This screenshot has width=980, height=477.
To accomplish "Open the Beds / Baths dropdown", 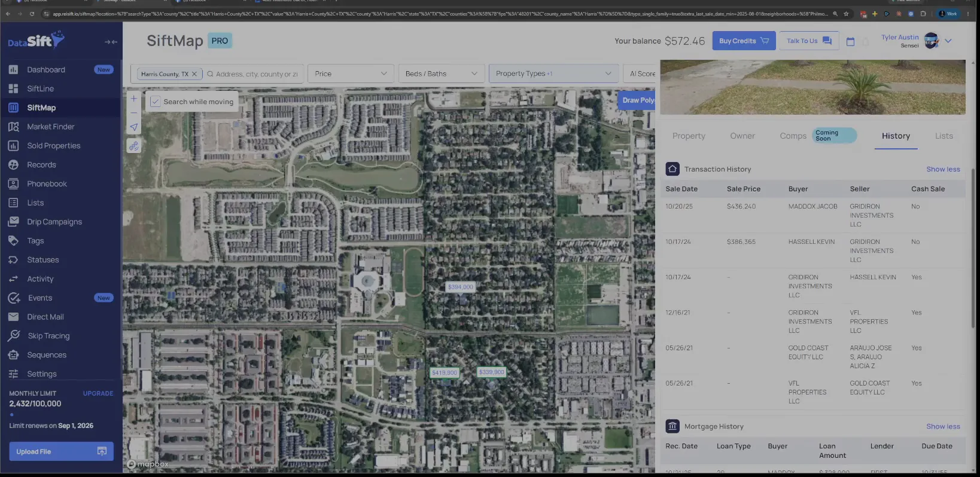I will (442, 74).
